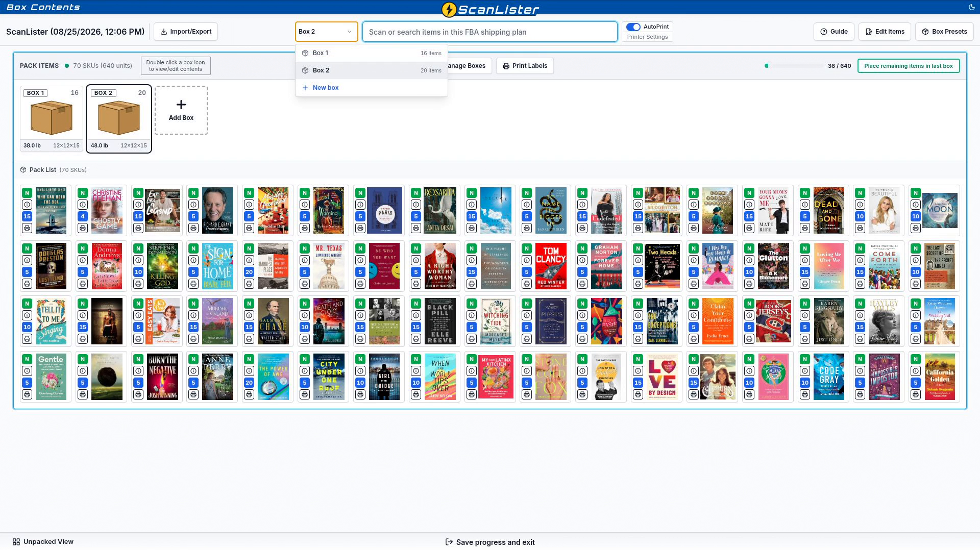The height and width of the screenshot is (551, 980).
Task: Click The Sign for Home book cover
Action: point(217,266)
